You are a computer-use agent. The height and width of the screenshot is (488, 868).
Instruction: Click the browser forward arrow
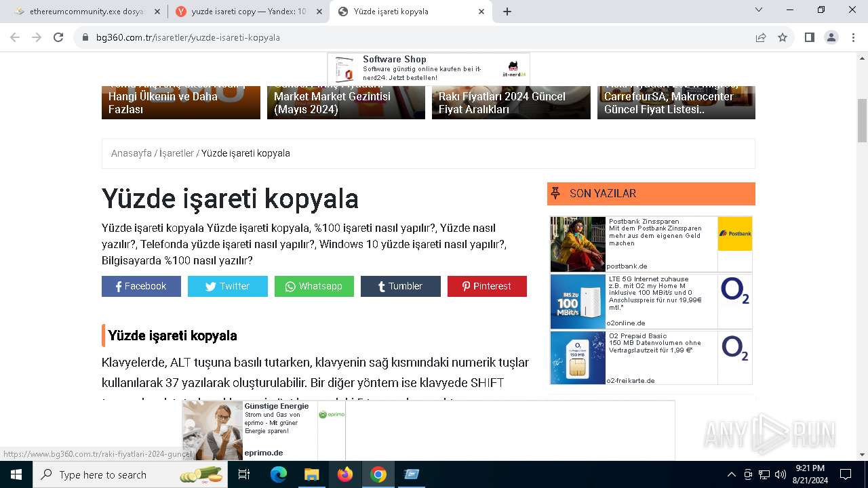[x=37, y=37]
